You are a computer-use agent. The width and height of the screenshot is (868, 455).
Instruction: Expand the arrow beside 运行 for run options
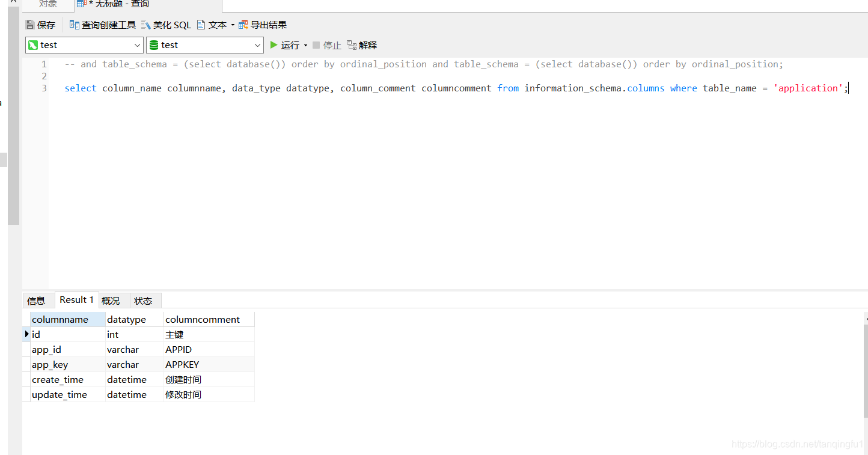[305, 44]
